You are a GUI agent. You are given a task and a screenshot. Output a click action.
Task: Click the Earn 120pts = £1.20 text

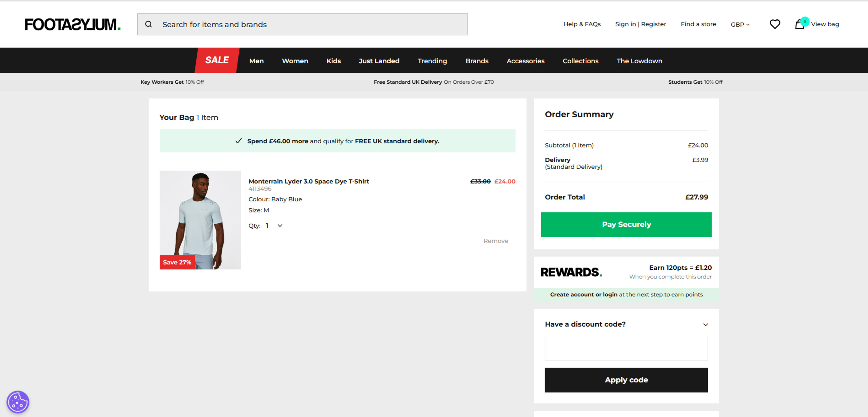point(680,267)
